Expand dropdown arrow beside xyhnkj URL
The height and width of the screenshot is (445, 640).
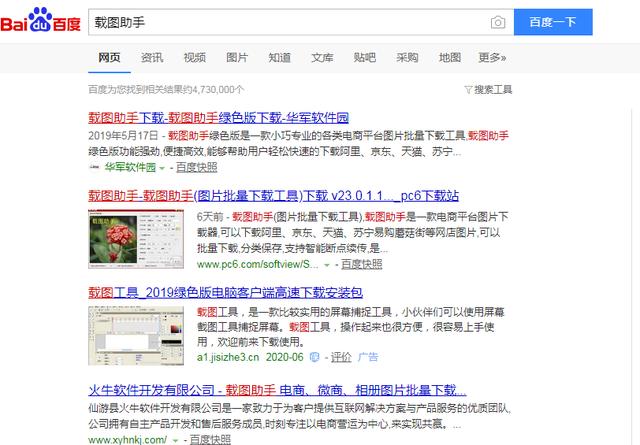pyautogui.click(x=176, y=441)
